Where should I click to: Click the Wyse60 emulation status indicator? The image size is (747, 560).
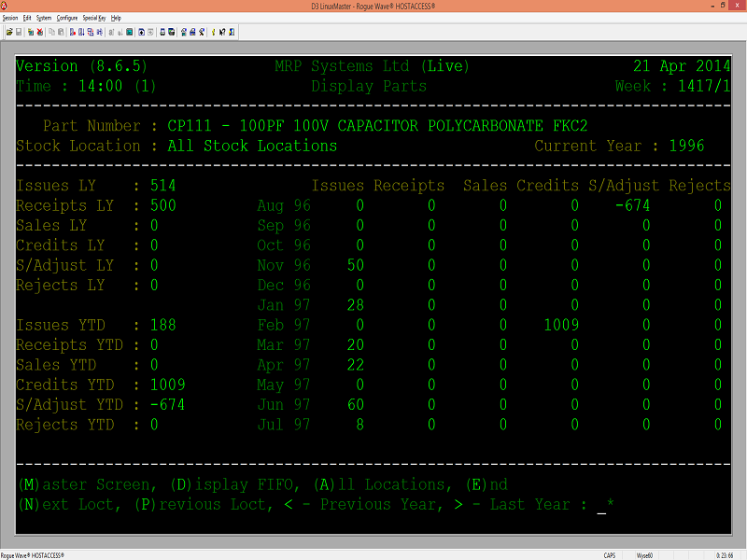click(644, 555)
